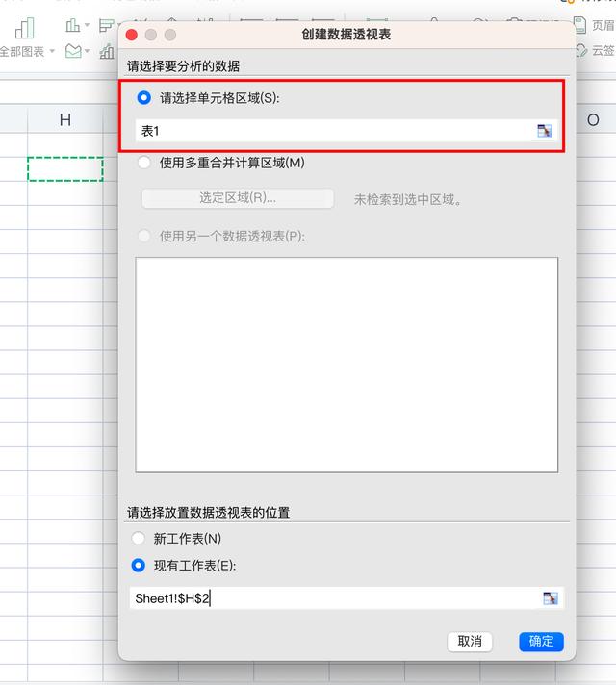Select column O header in spreadsheet
Screen dimensions: 616x685
click(x=593, y=119)
